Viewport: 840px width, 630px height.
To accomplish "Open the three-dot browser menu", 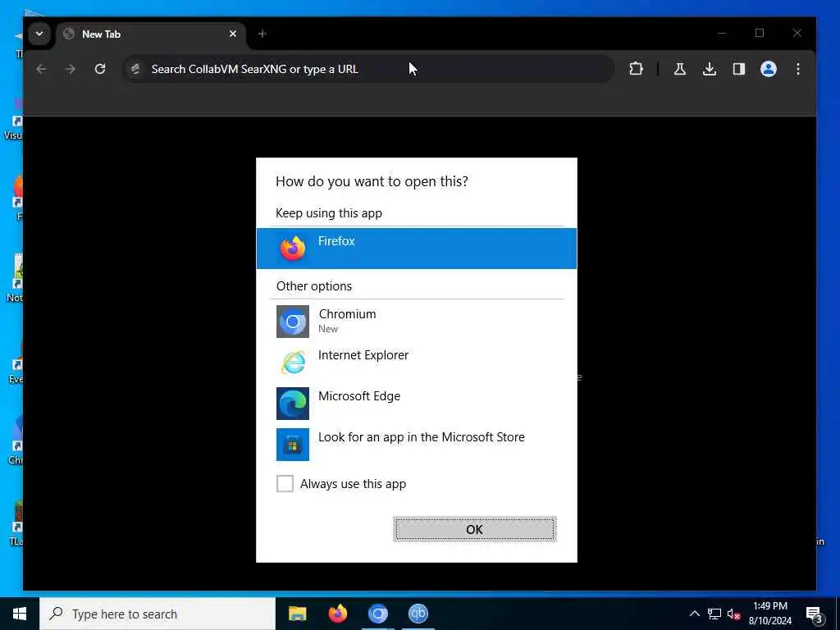I will coord(797,69).
